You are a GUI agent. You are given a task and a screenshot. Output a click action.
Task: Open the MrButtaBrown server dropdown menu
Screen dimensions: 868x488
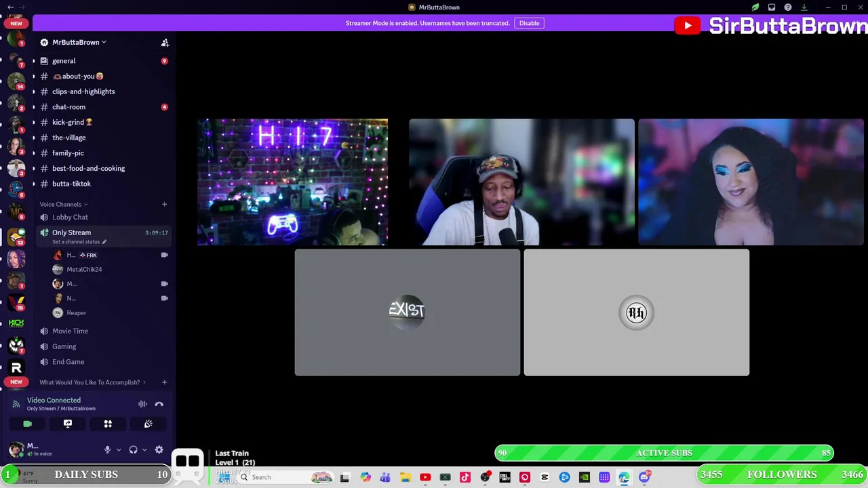click(x=79, y=42)
